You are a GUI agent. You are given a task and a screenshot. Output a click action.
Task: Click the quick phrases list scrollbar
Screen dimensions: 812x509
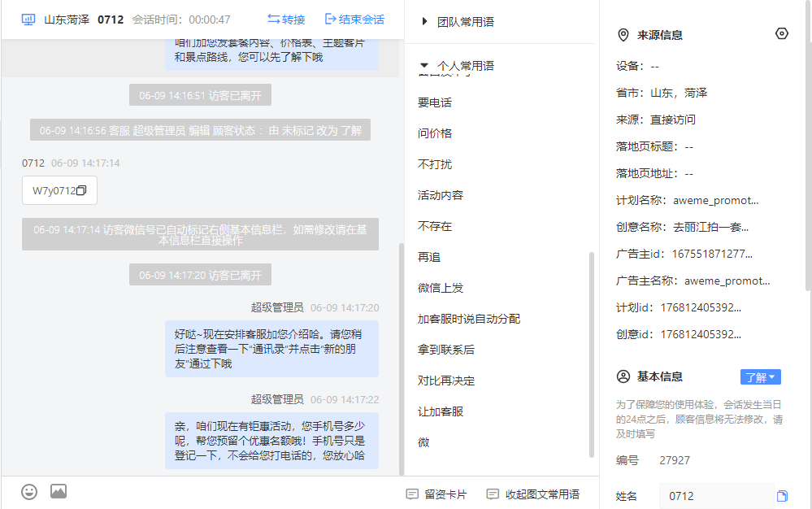[592, 355]
